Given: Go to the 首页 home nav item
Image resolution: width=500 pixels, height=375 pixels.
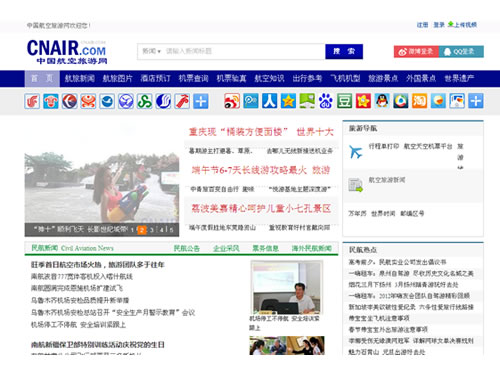Looking at the screenshot, I should [x=42, y=79].
